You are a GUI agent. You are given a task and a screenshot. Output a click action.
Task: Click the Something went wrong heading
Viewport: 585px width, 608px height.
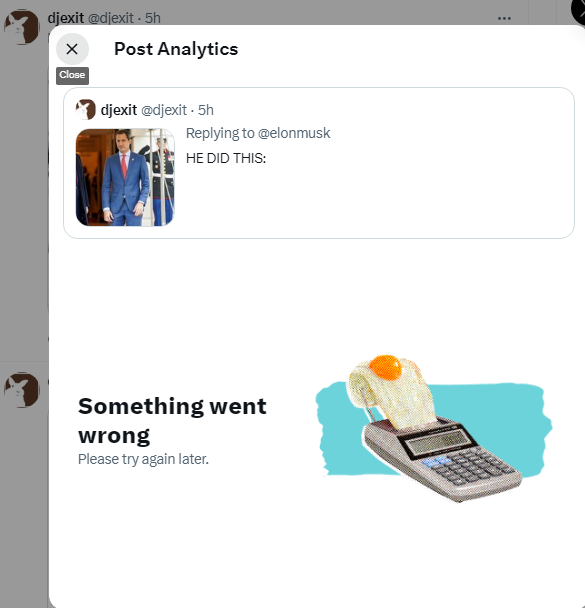(x=172, y=421)
